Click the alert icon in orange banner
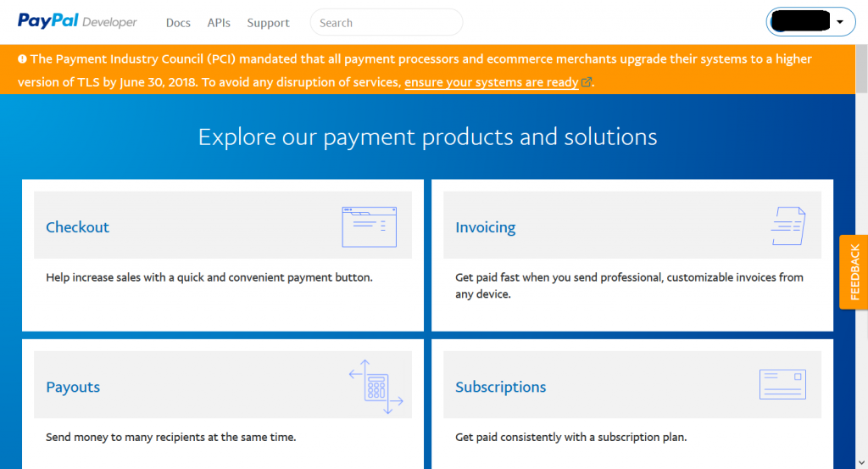Image resolution: width=868 pixels, height=469 pixels. [22, 59]
